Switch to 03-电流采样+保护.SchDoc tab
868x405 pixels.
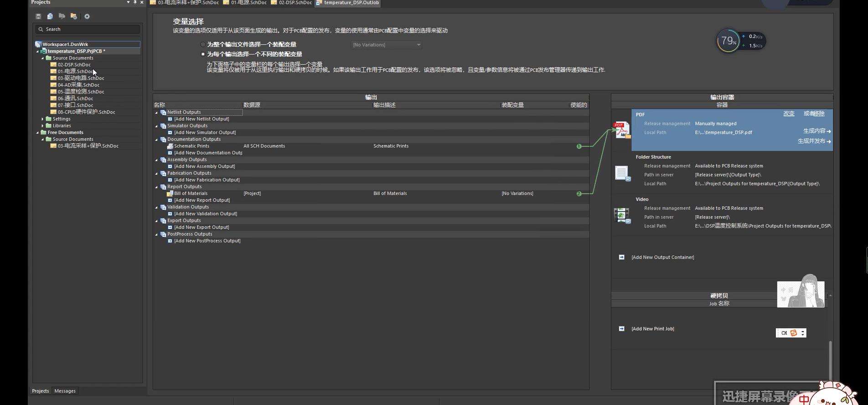pos(184,3)
